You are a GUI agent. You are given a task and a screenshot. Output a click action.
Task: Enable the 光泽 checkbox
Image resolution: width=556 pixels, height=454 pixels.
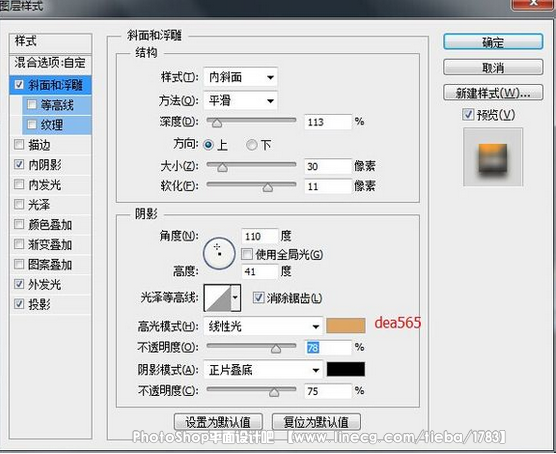point(19,204)
